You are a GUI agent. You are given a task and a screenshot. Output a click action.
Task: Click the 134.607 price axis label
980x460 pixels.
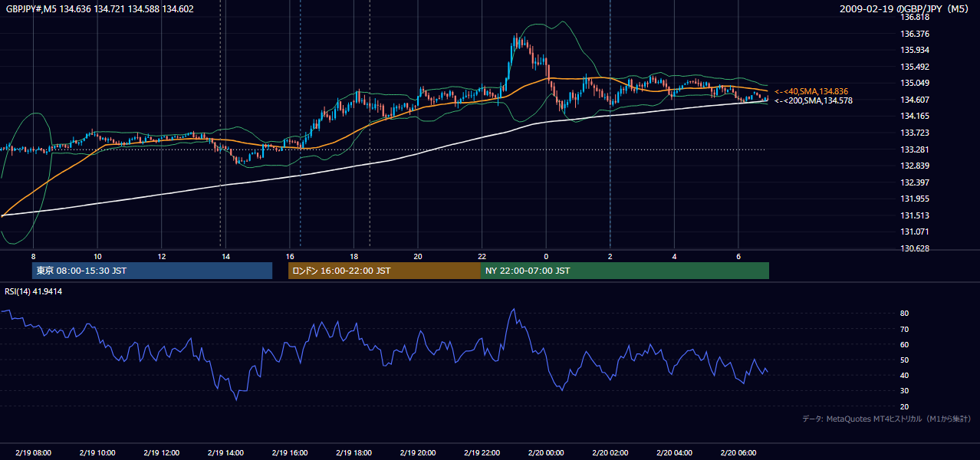[x=914, y=100]
